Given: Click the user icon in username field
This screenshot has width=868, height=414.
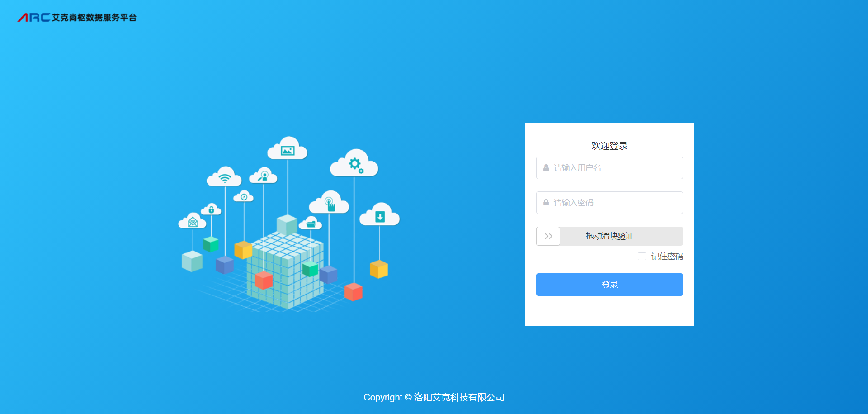Looking at the screenshot, I should tap(546, 168).
